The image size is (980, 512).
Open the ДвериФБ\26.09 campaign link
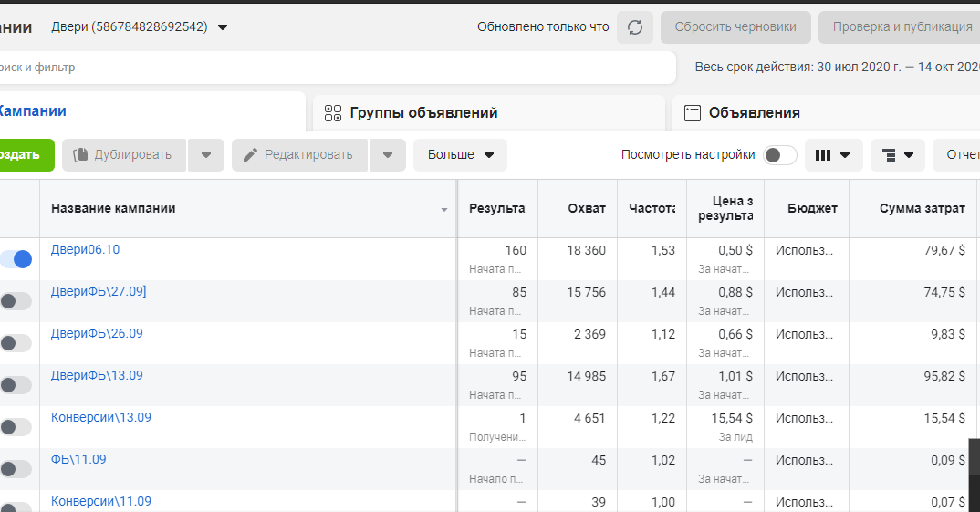click(97, 333)
